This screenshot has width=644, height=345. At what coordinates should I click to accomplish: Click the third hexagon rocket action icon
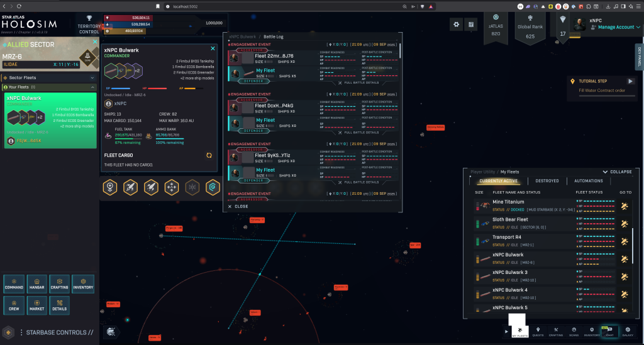[151, 187]
